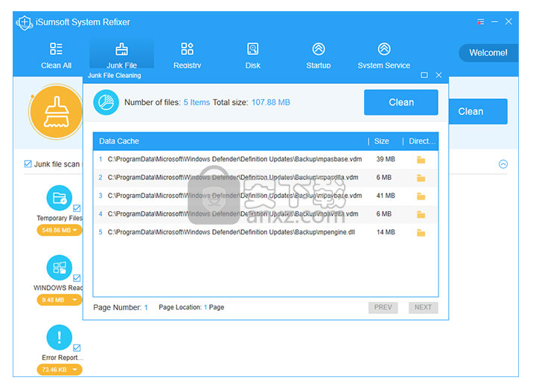Minimize the iSumsoft System Refixer window
The height and width of the screenshot is (392, 536).
point(494,22)
